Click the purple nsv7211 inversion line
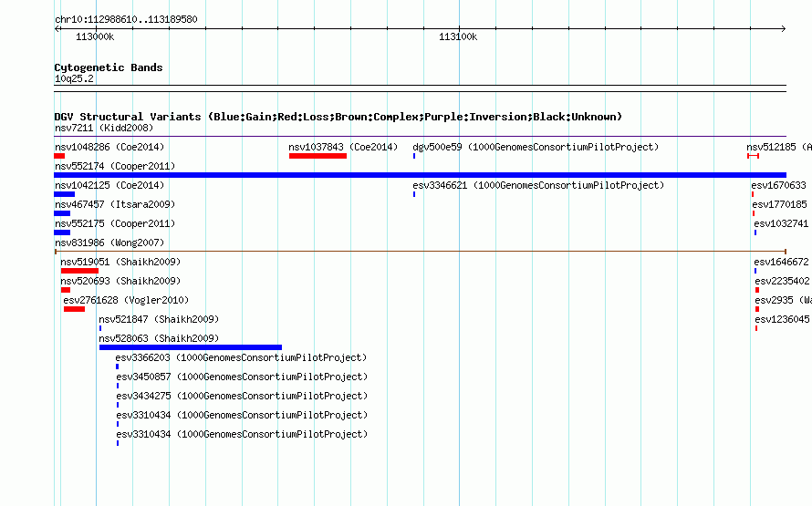812x506 pixels. click(x=420, y=137)
